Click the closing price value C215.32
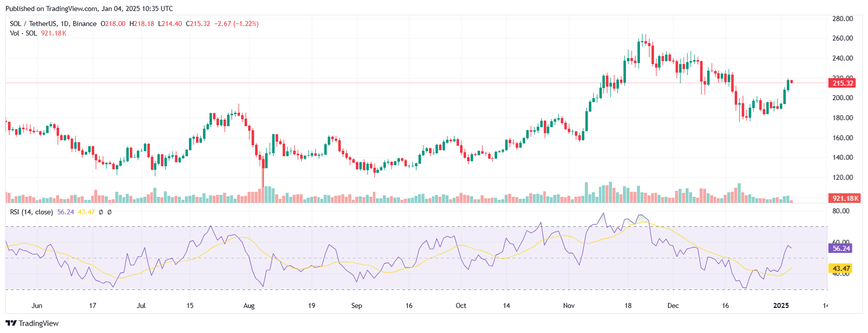The image size is (868, 333). click(x=198, y=24)
